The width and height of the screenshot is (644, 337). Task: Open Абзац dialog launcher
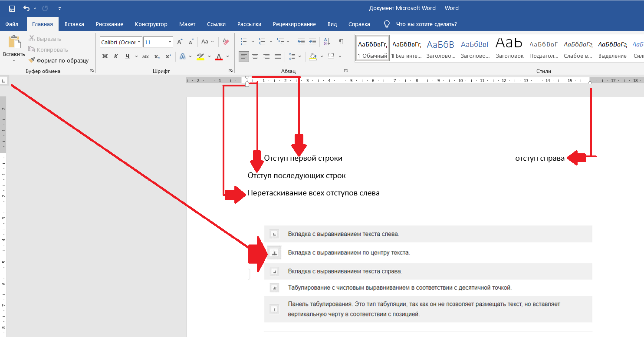pyautogui.click(x=346, y=71)
